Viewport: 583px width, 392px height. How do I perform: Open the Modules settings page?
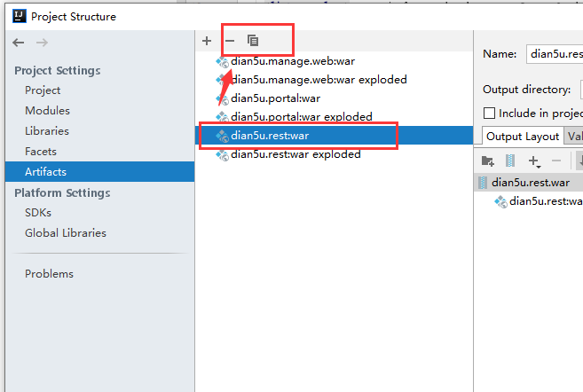47,111
